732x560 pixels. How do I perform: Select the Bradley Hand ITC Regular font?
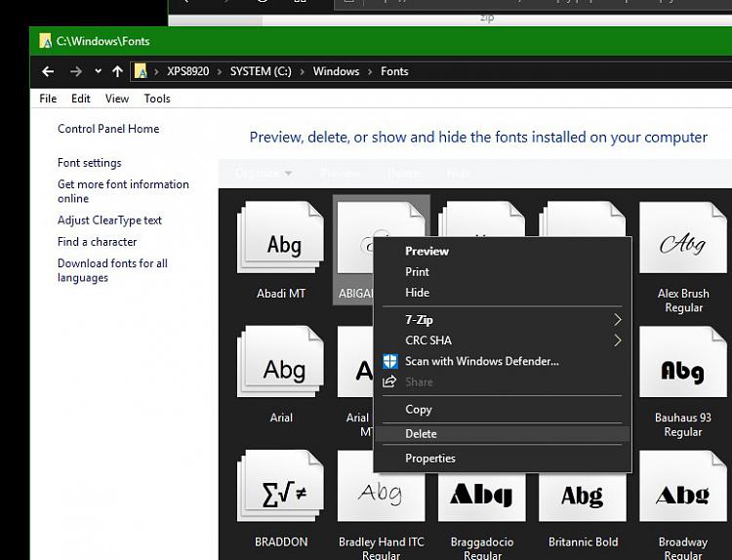(x=381, y=486)
